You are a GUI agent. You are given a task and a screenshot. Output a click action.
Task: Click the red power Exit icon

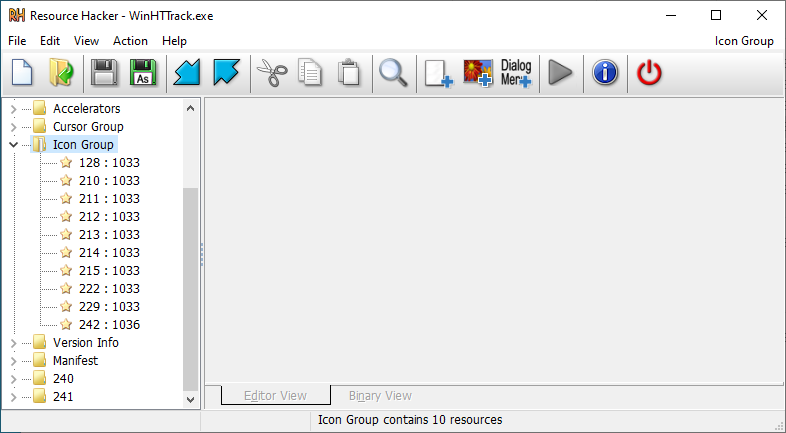pos(649,73)
